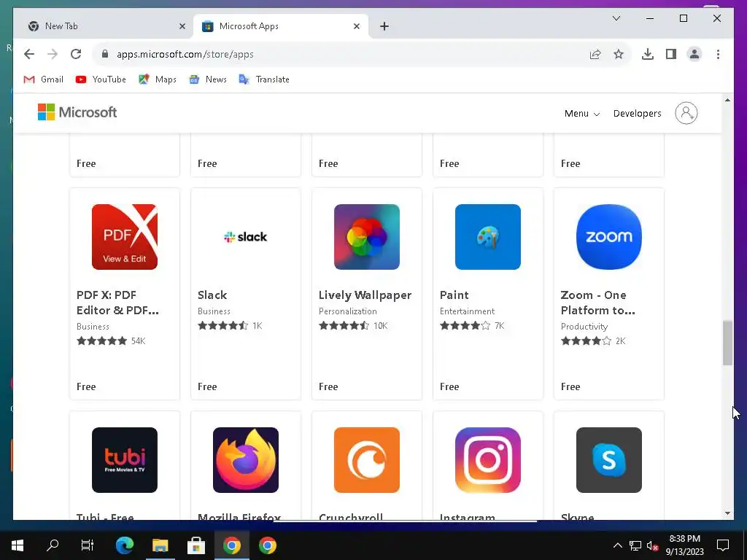Select the Lively Wallpaper app icon
Screen dimensions: 747x560
pyautogui.click(x=366, y=237)
